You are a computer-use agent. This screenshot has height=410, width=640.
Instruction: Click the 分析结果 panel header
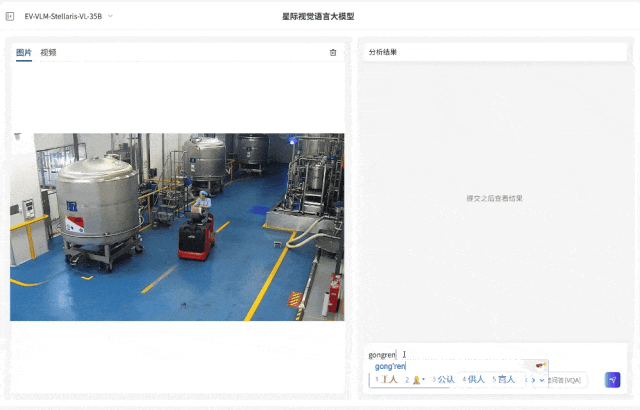(495, 52)
